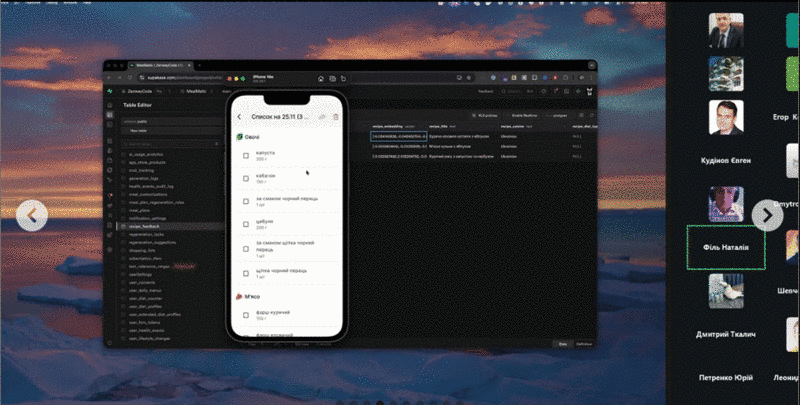Click the green Овочі category icon
The image size is (800, 405).
[239, 136]
